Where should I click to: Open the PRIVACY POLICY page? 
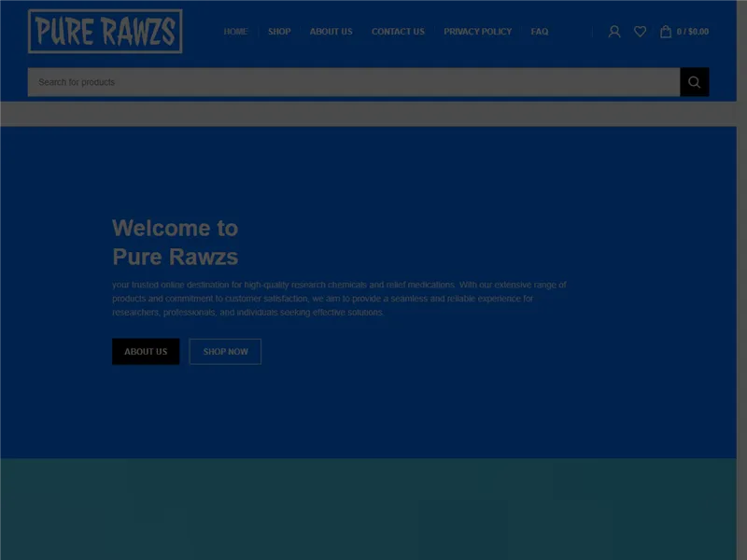[477, 31]
